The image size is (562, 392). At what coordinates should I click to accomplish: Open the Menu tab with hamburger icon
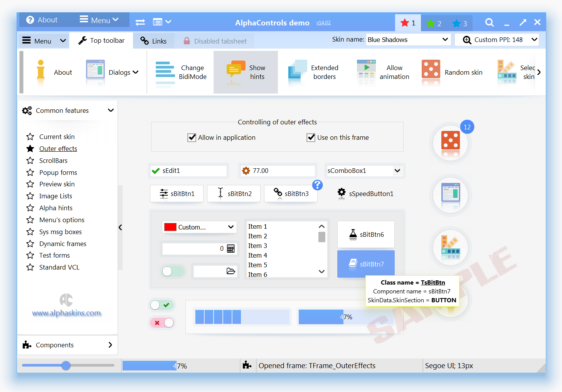pos(44,41)
